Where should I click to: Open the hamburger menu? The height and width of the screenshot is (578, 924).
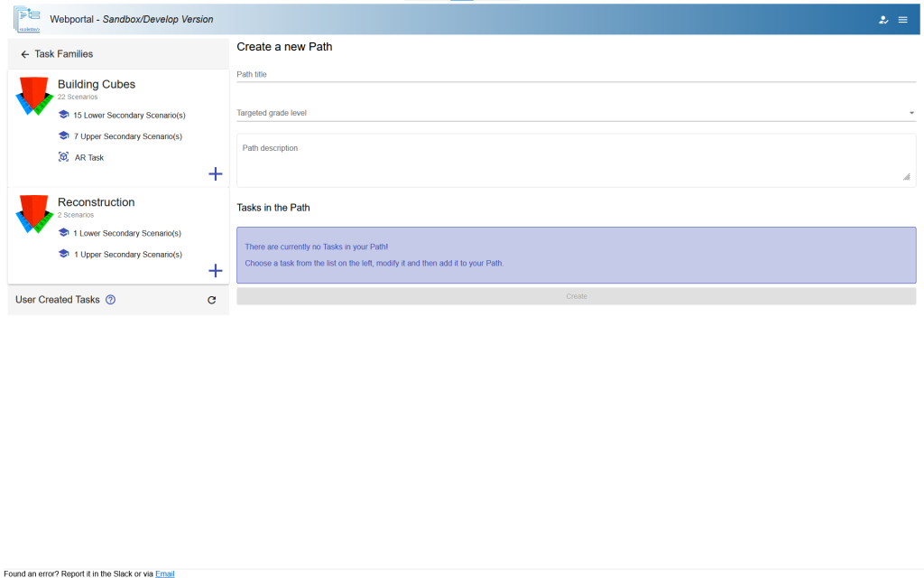click(903, 19)
